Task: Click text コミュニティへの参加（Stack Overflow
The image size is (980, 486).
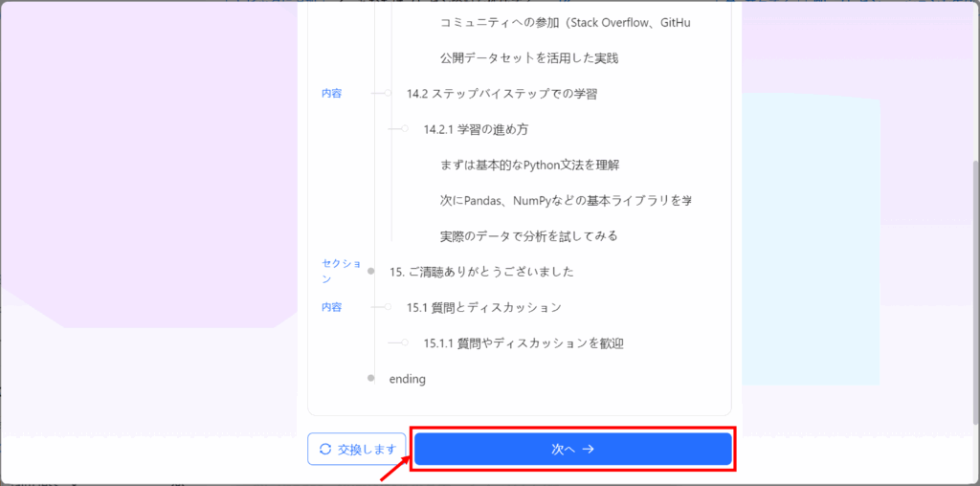Action: (x=566, y=23)
